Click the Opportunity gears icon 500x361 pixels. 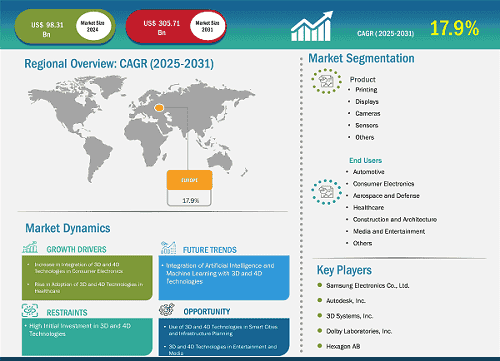tap(167, 310)
